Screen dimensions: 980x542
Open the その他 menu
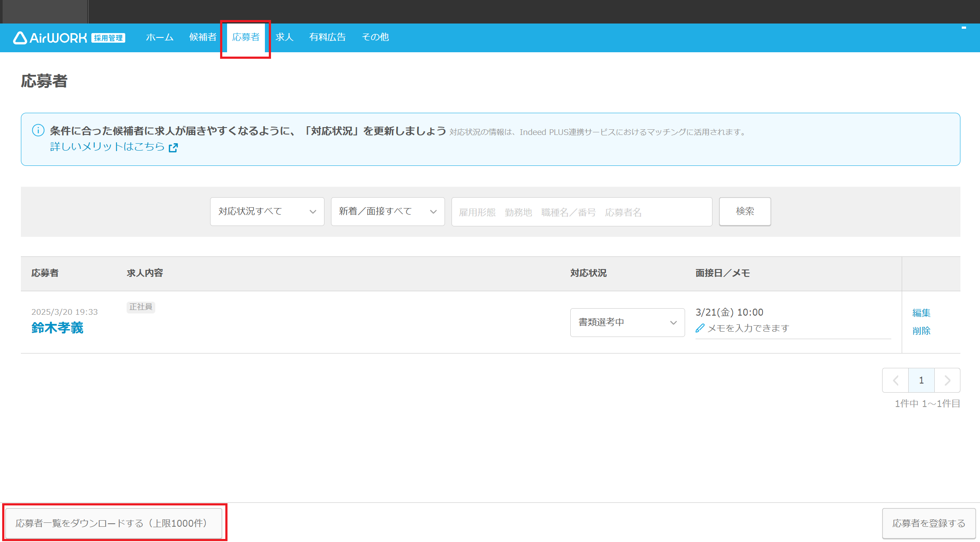pyautogui.click(x=375, y=37)
